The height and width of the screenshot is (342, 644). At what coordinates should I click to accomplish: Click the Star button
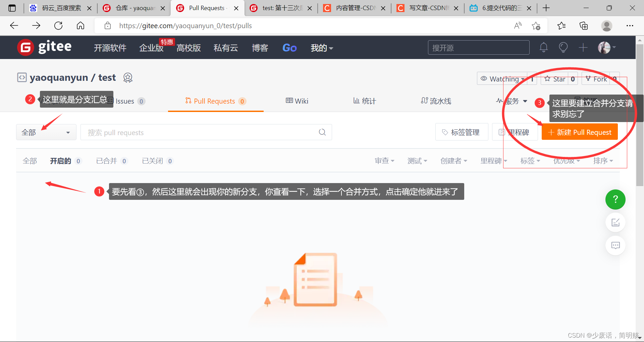pyautogui.click(x=554, y=79)
